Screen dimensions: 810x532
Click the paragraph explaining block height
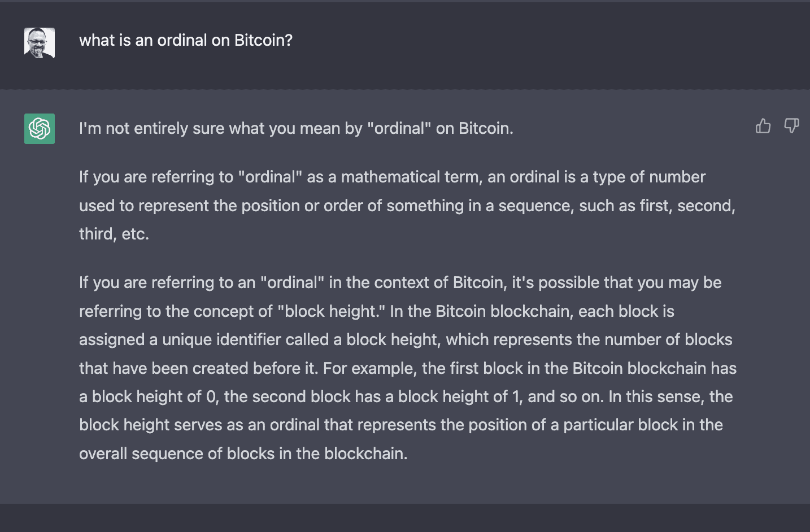click(x=407, y=368)
